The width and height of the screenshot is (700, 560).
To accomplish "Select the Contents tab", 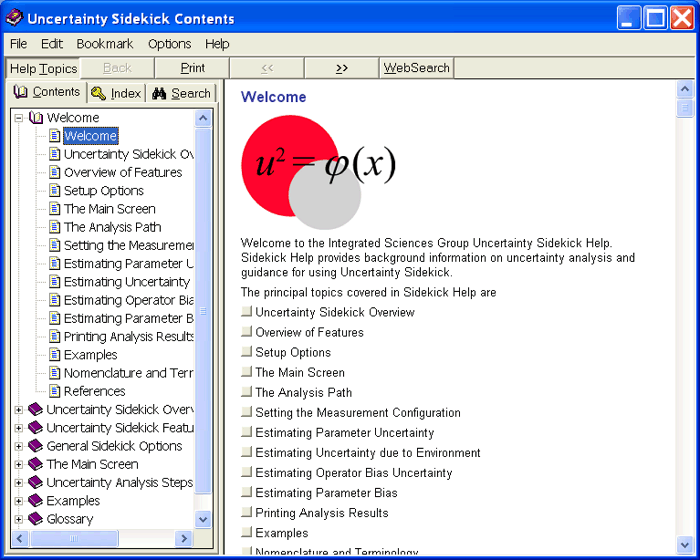I will pos(46,92).
